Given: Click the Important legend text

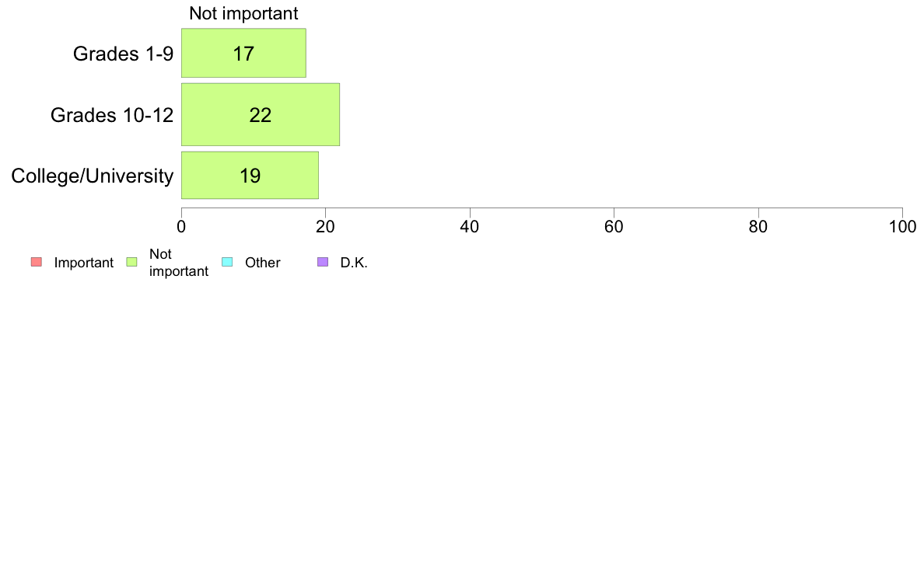Looking at the screenshot, I should point(84,263).
